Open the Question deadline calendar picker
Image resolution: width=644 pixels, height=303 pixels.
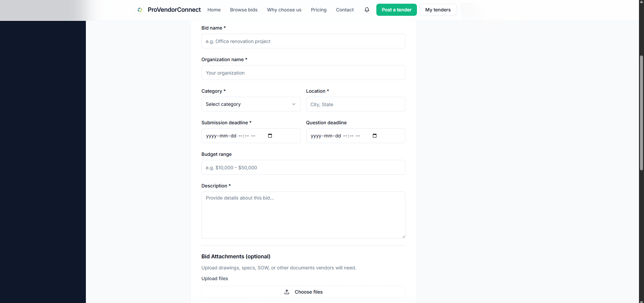pos(375,136)
